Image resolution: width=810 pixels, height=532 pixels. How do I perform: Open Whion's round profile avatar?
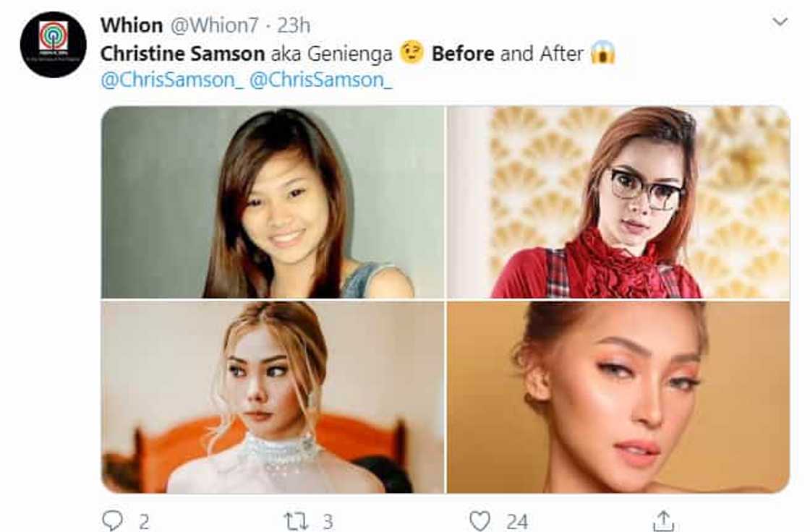53,44
